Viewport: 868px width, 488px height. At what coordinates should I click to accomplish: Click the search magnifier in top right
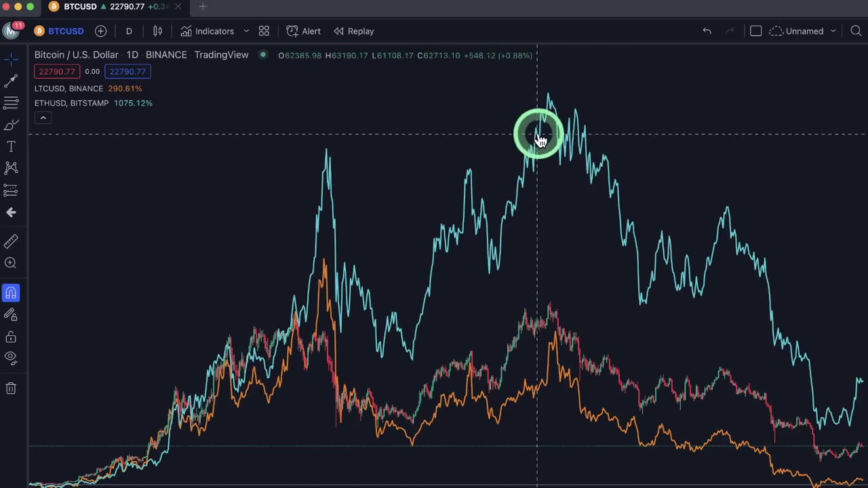point(856,31)
